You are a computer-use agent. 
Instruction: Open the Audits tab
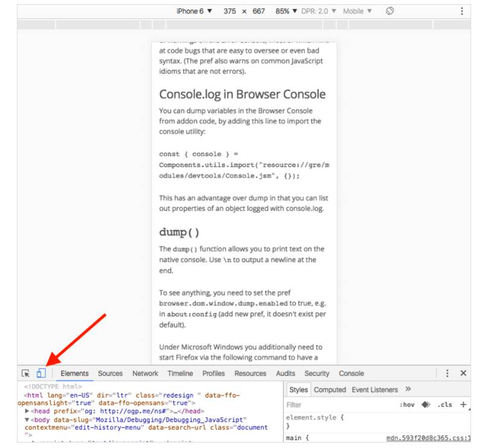click(286, 373)
